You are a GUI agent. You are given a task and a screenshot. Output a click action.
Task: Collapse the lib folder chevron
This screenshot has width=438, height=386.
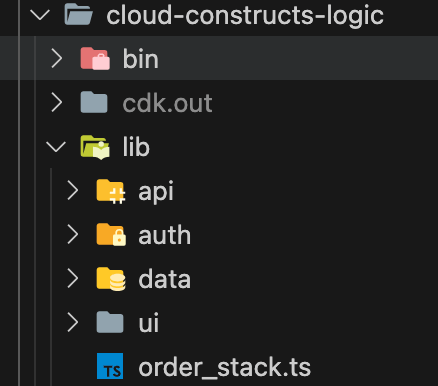tap(56, 147)
